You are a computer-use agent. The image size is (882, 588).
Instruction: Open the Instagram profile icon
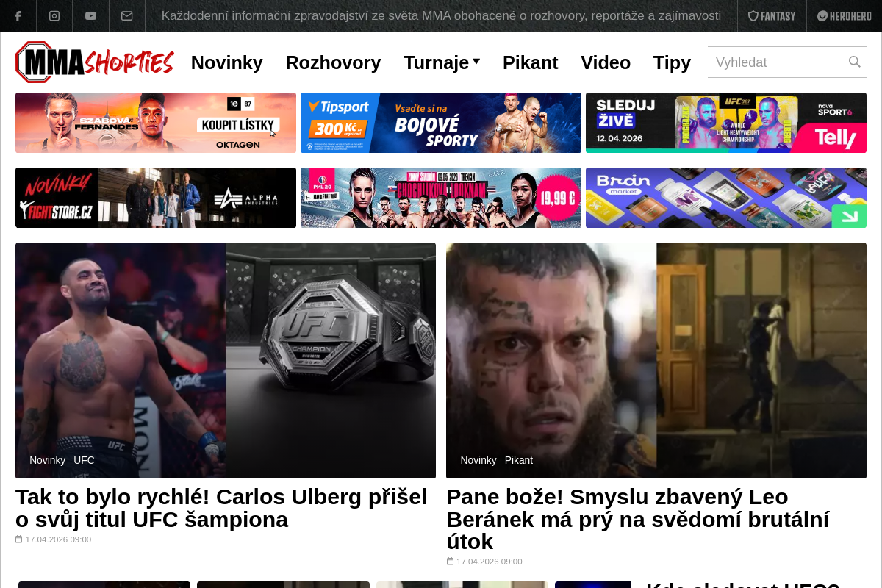[54, 16]
